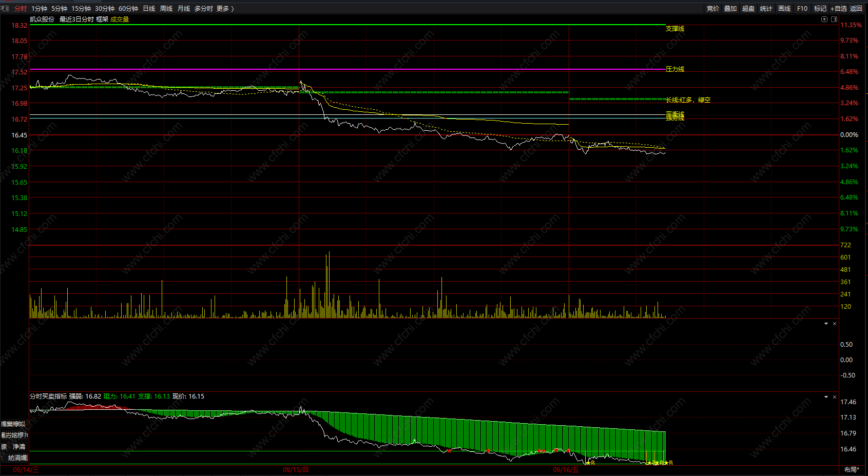
Task: Open F10 company information
Action: pos(802,9)
